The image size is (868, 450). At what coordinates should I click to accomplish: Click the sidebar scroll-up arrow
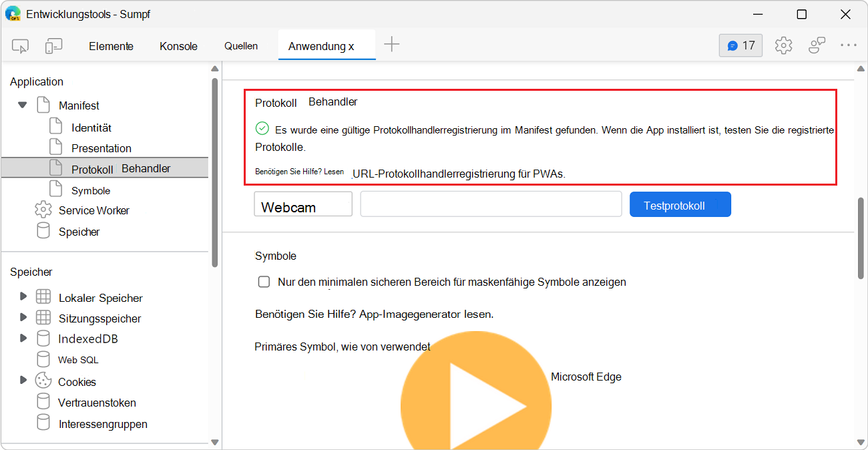coord(214,69)
